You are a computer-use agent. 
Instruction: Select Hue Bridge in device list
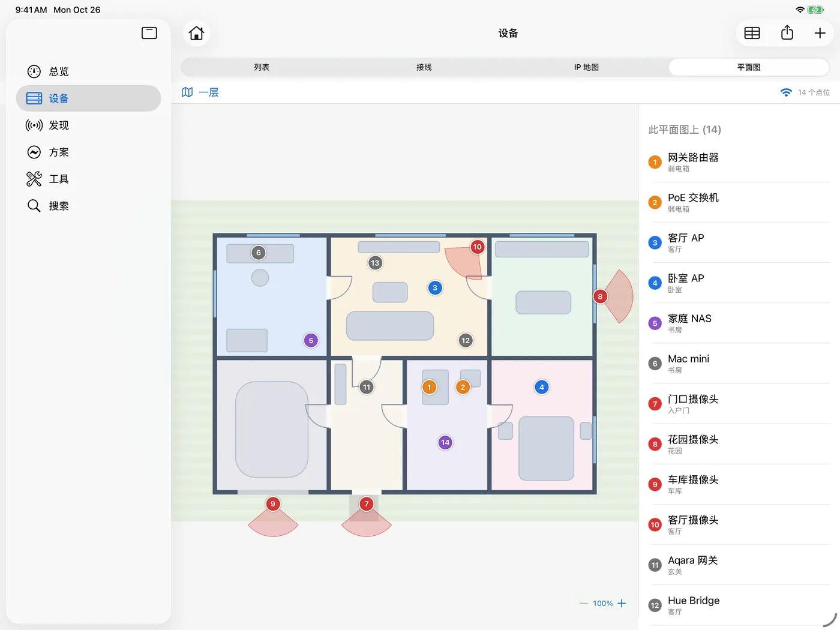[x=739, y=605]
